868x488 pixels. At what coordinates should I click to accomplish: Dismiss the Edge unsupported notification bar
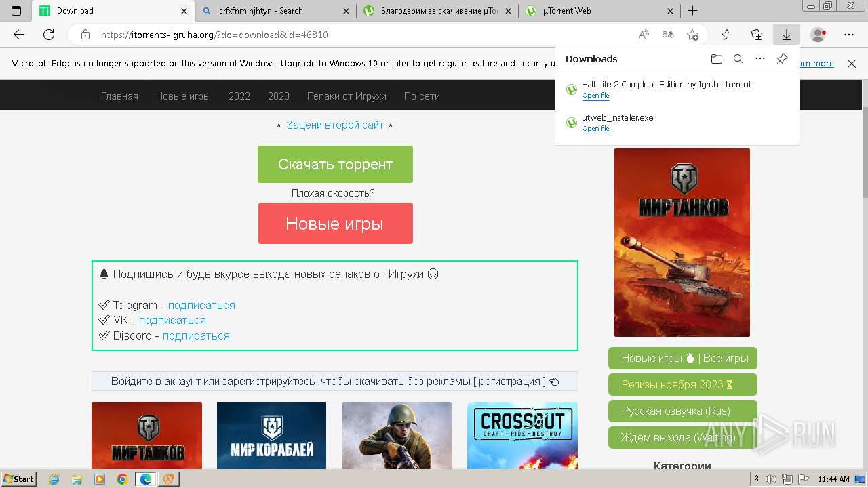852,64
